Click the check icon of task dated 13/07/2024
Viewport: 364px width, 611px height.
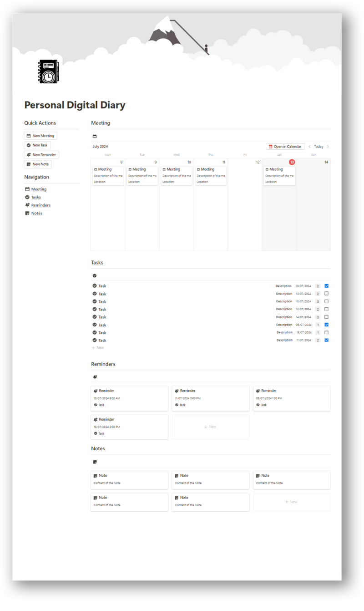click(x=95, y=294)
